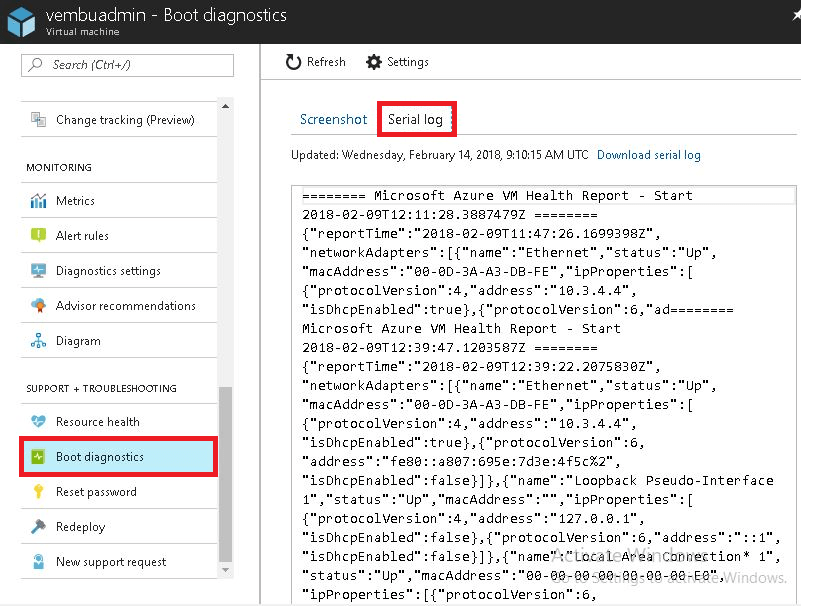819x606 pixels.
Task: Go to Diagnostics settings
Action: tap(119, 271)
